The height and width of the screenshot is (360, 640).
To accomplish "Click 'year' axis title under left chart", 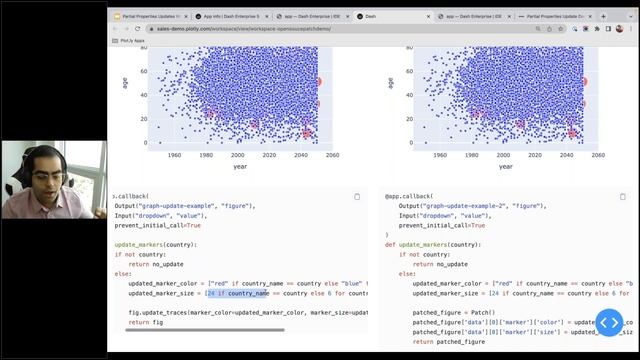I will click(x=240, y=167).
